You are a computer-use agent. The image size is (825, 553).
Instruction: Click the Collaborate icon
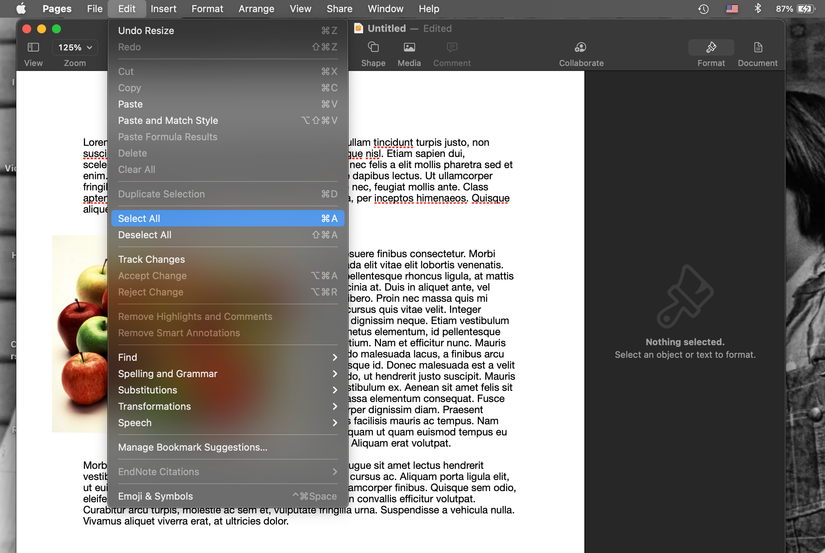(x=580, y=47)
